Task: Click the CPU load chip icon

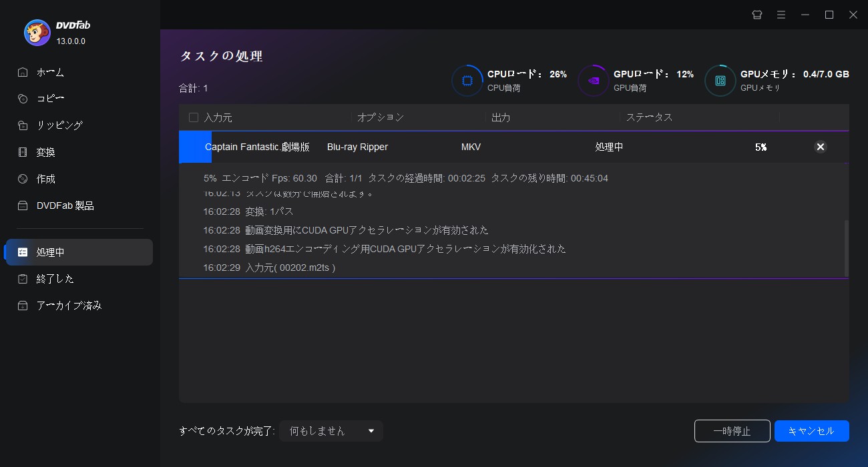Action: pyautogui.click(x=467, y=81)
